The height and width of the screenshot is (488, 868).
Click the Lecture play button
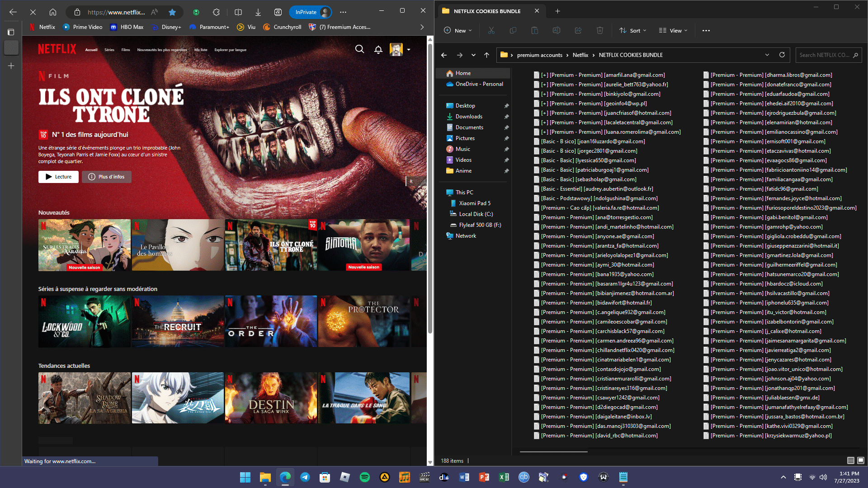[58, 177]
